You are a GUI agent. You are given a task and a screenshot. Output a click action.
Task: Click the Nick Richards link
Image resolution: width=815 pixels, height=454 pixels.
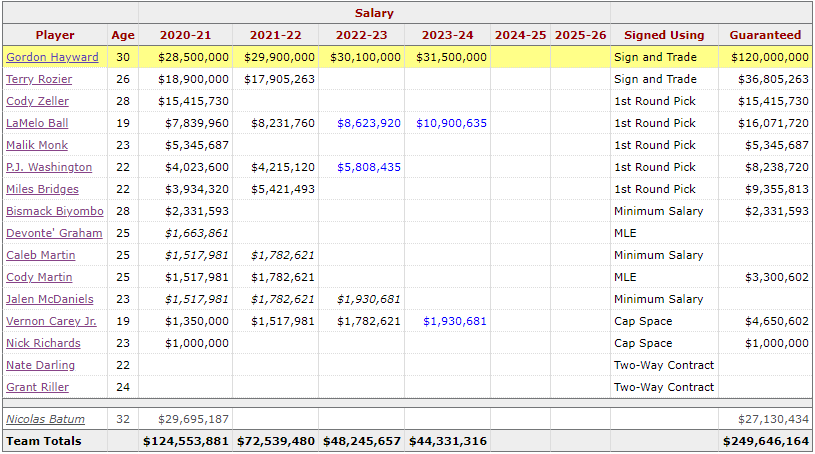[x=43, y=343]
